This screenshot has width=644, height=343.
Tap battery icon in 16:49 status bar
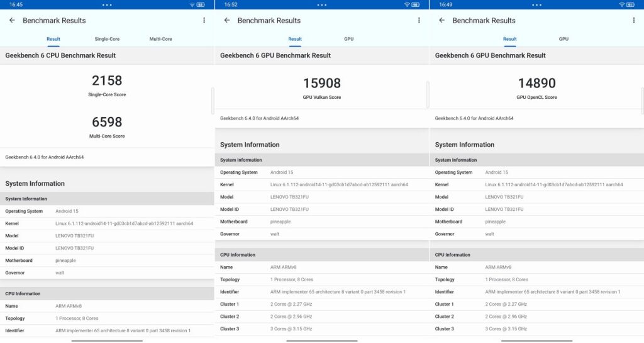pos(630,4)
